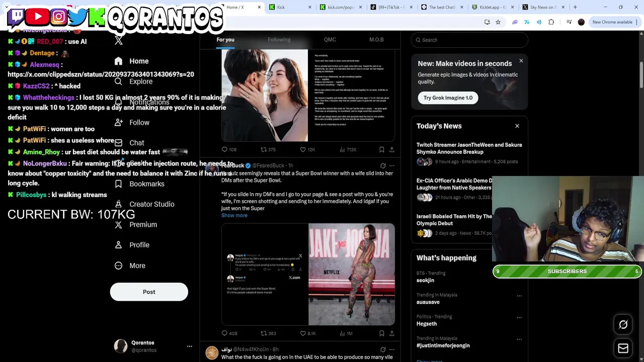Bookmark the FearBuck post
Screen dimensions: 644x362
pyautogui.click(x=381, y=333)
